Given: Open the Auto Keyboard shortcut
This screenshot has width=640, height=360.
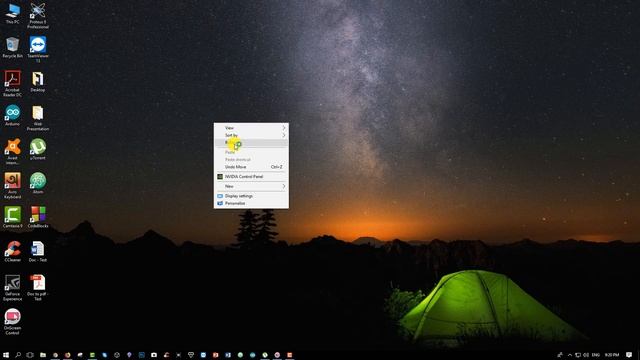Looking at the screenshot, I should tap(12, 186).
